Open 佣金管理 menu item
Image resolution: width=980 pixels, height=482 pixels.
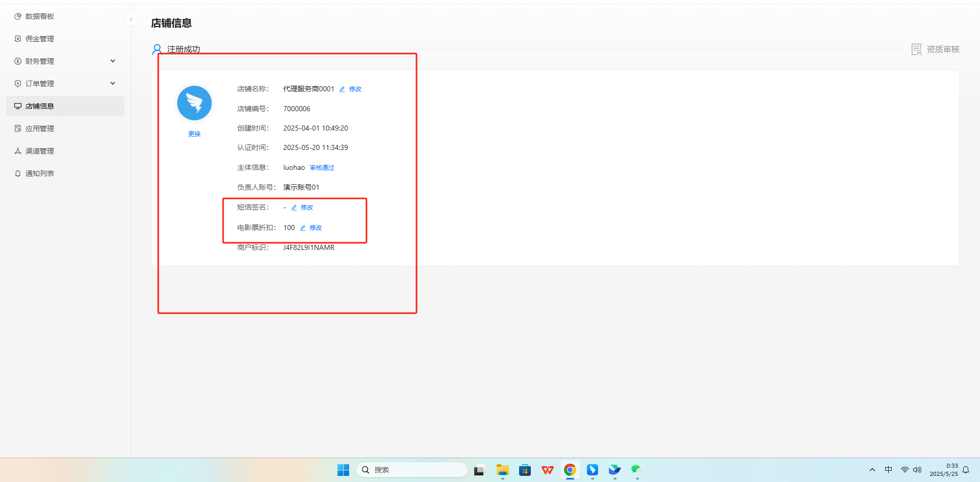[39, 39]
